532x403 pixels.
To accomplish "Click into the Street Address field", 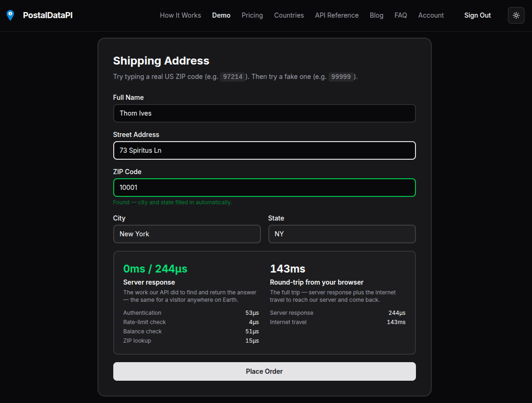I will coord(264,150).
